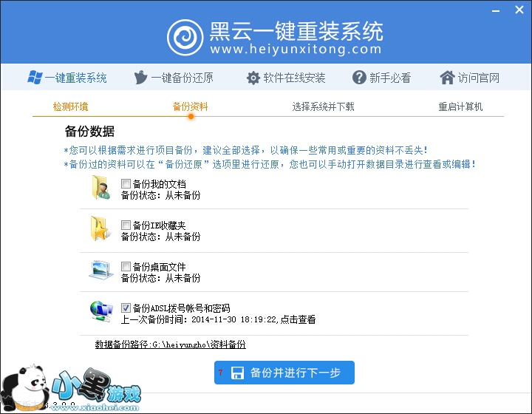Viewport: 532px width, 414px height.
Task: Click the IE favorites star folder icon
Action: (x=100, y=228)
